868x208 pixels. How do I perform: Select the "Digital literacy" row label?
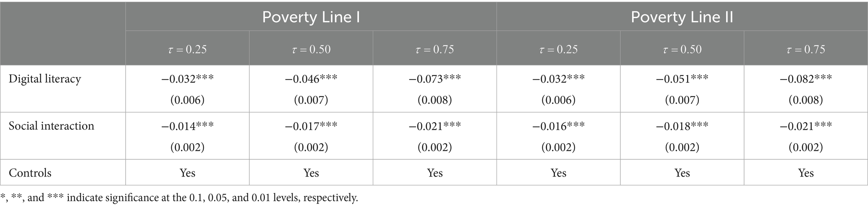point(45,79)
